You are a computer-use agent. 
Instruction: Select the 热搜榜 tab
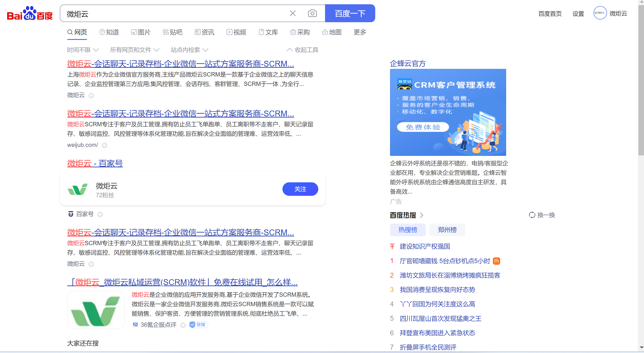tap(408, 230)
